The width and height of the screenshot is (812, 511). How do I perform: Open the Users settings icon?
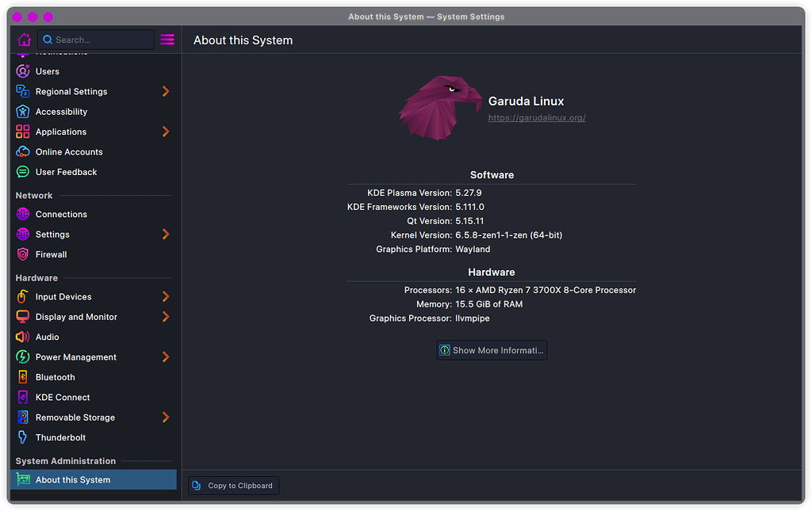click(25, 71)
